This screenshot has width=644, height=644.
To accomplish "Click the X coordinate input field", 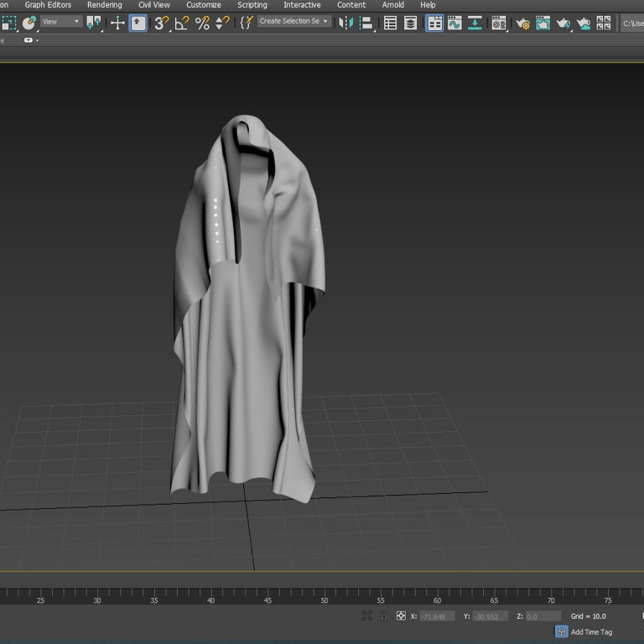I will [437, 616].
